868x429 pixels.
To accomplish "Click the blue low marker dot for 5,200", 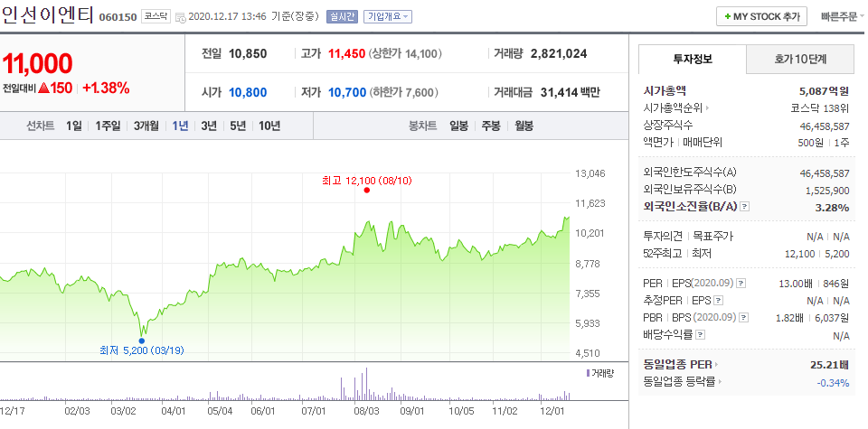I will 142,341.
